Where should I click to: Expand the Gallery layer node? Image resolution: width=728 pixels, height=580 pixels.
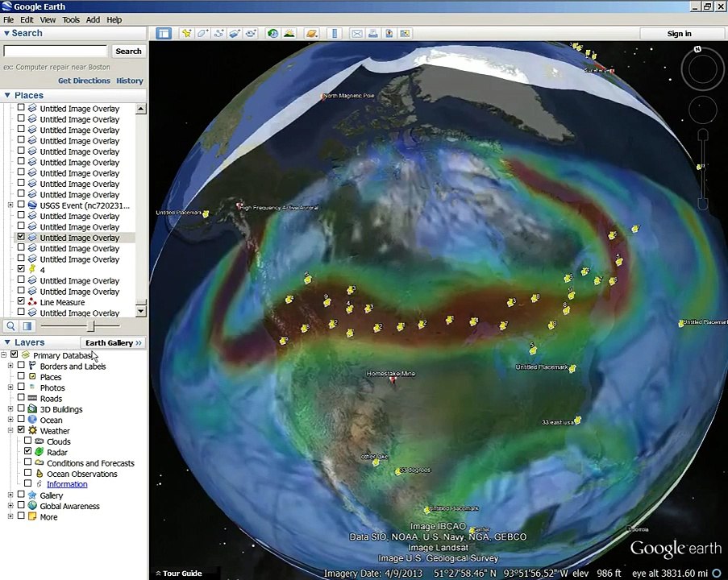(x=10, y=495)
